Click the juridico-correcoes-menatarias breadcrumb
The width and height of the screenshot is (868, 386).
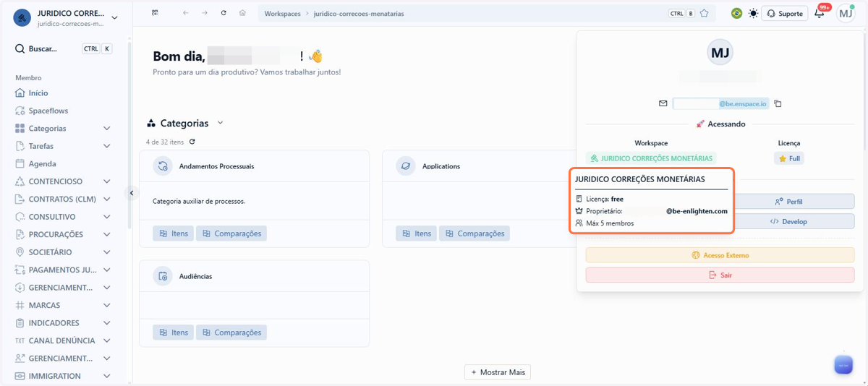point(359,14)
